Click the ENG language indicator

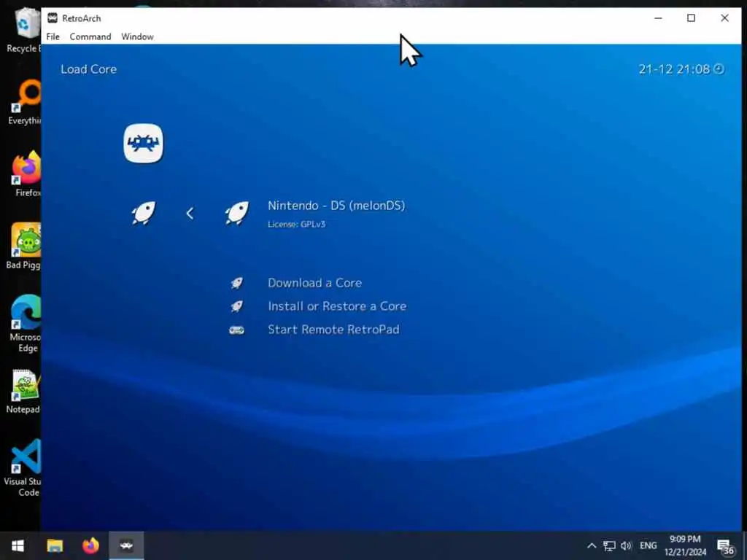(x=648, y=545)
